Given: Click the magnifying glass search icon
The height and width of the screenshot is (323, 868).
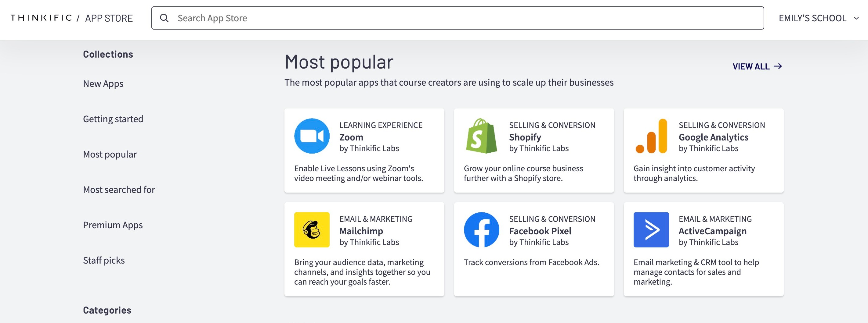Looking at the screenshot, I should coord(164,18).
